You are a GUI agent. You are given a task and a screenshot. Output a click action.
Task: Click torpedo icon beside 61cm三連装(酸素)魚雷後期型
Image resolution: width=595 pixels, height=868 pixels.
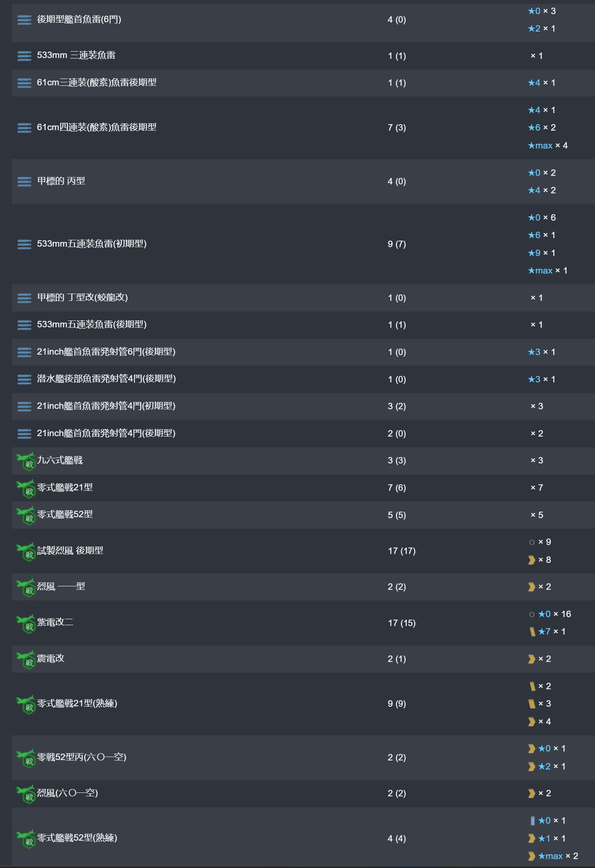point(24,83)
